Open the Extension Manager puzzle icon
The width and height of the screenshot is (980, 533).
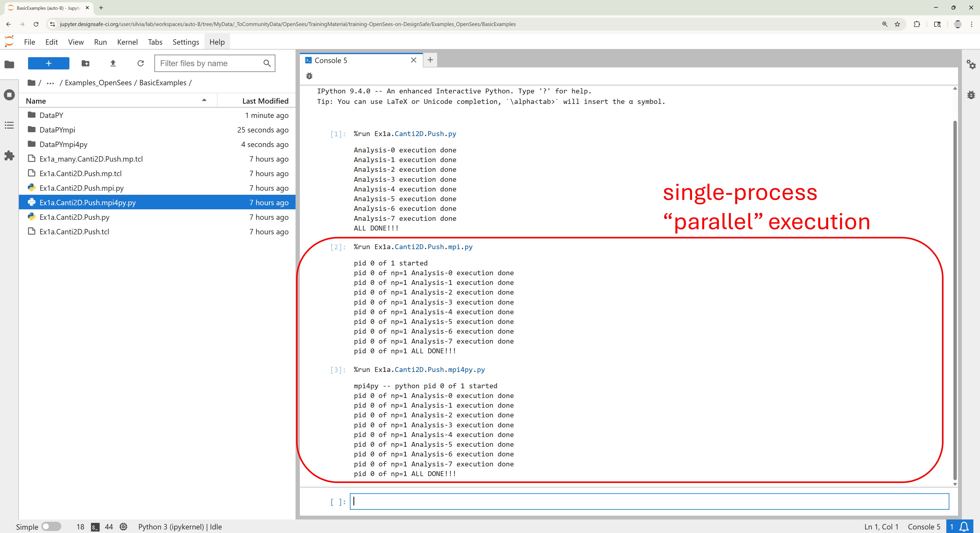[x=9, y=156]
